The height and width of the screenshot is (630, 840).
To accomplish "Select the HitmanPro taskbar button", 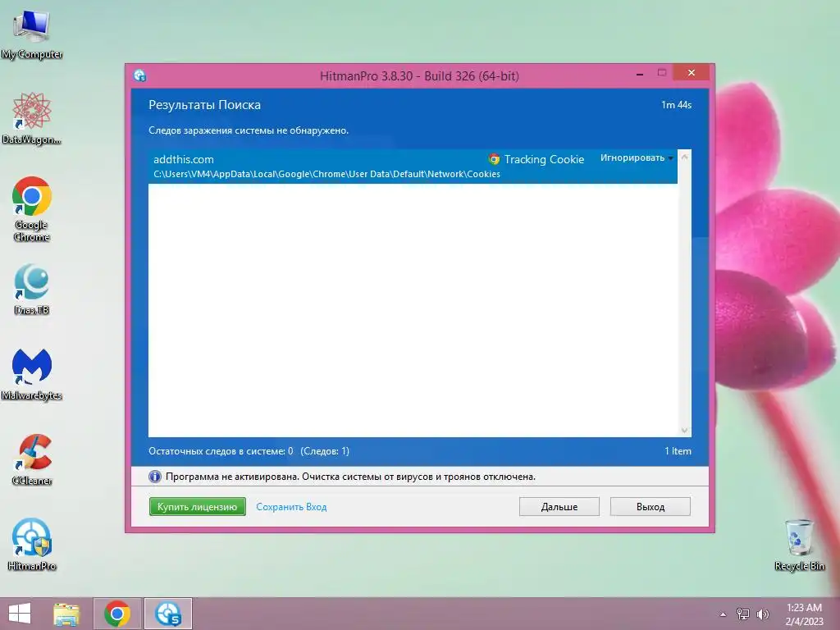I will tap(168, 614).
